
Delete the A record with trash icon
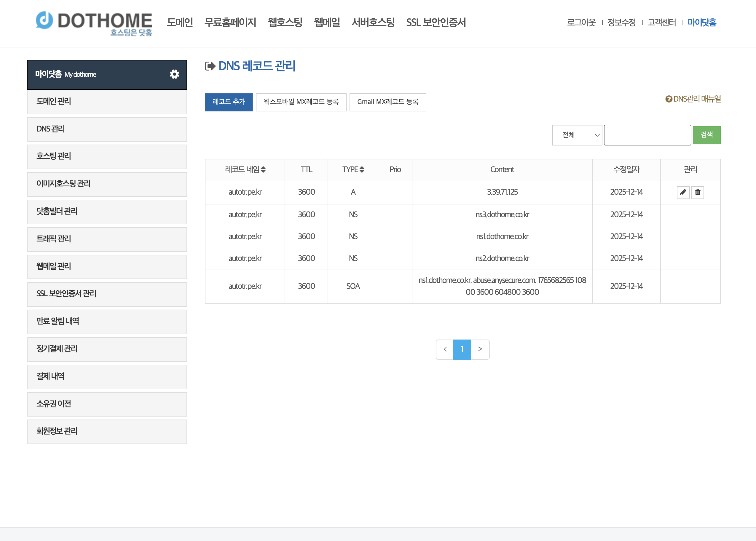(698, 192)
